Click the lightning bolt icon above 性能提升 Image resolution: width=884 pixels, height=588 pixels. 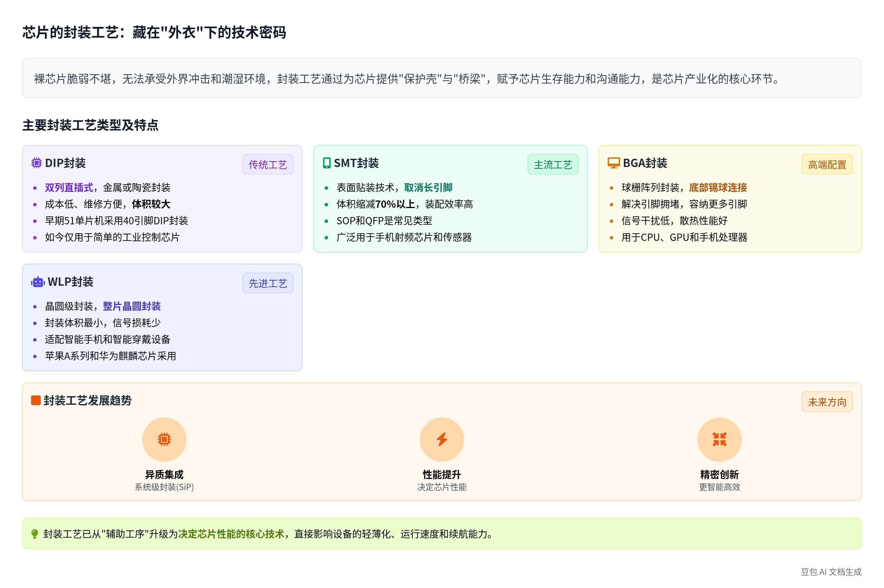coord(442,439)
